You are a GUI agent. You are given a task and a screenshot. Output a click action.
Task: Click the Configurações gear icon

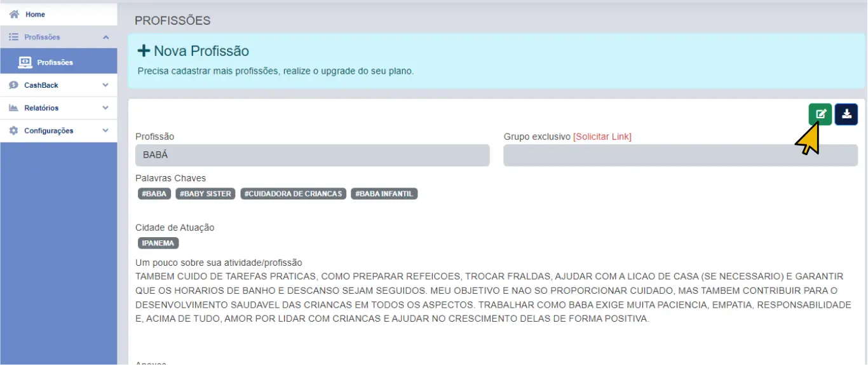[x=14, y=131]
